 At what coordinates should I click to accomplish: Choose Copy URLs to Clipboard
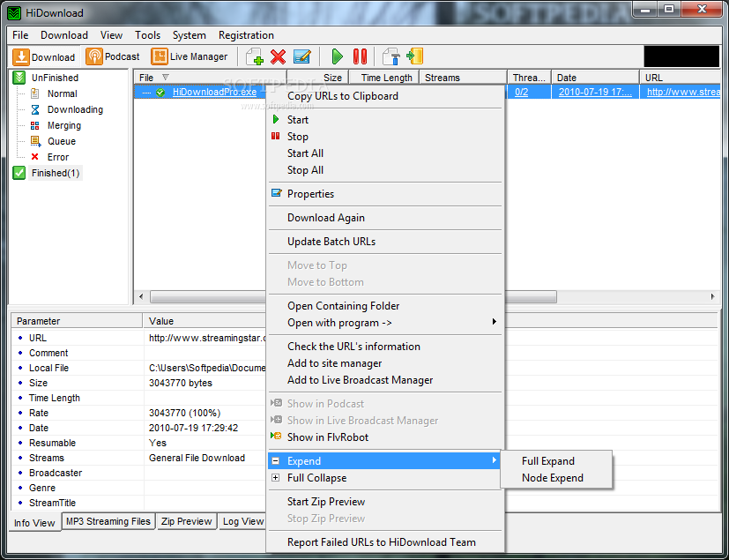[385, 96]
